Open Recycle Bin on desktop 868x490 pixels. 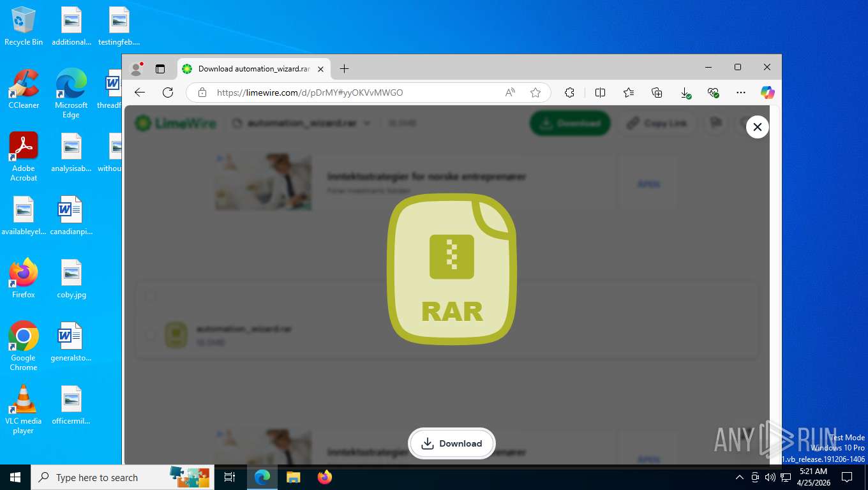pos(24,26)
